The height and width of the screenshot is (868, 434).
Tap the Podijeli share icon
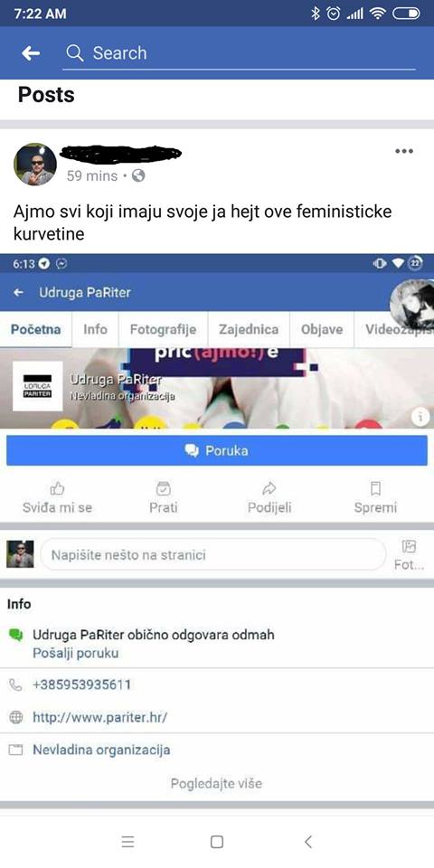point(269,497)
